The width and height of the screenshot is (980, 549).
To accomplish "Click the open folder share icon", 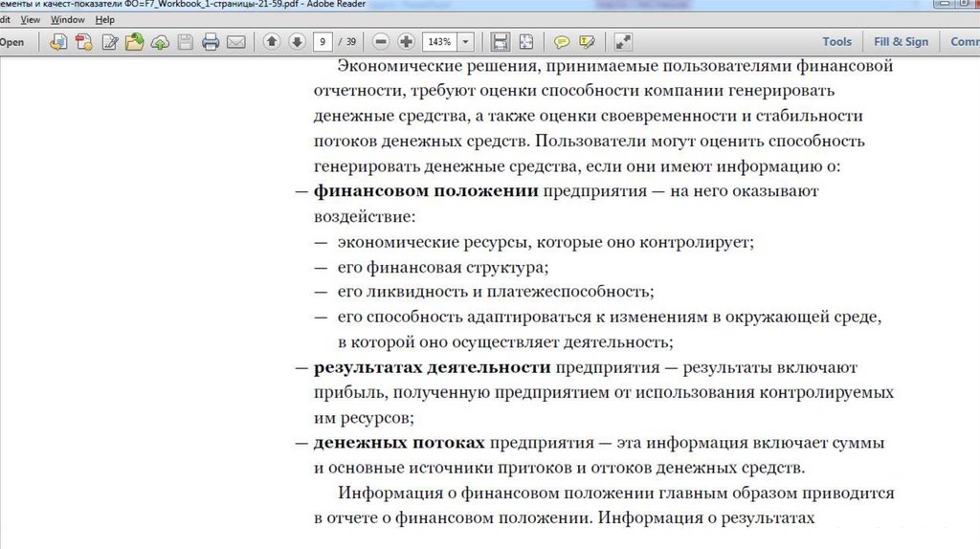I will [134, 42].
